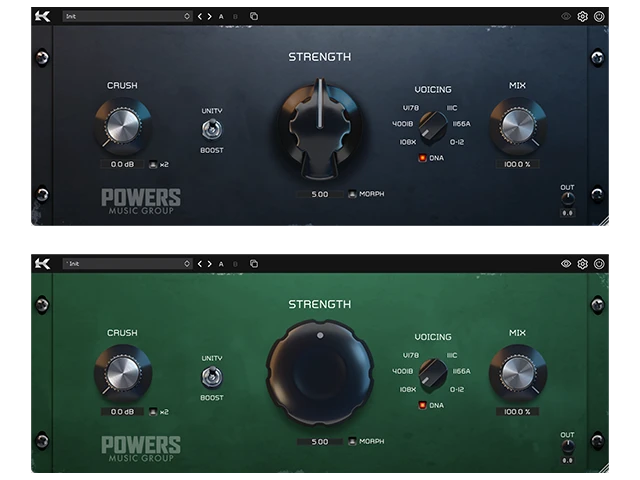640x480 pixels.
Task: Click the small OUT knob in green plugin
Action: 567,447
